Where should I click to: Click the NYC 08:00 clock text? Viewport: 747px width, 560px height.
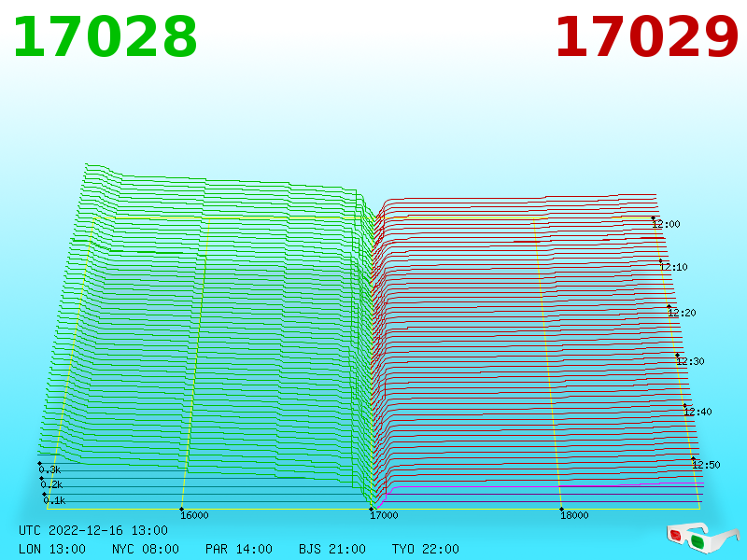146,549
